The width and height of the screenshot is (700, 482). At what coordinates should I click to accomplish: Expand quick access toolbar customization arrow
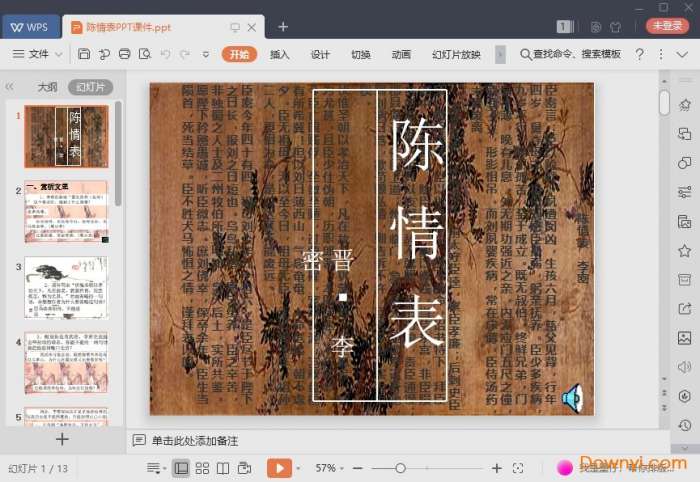point(206,54)
